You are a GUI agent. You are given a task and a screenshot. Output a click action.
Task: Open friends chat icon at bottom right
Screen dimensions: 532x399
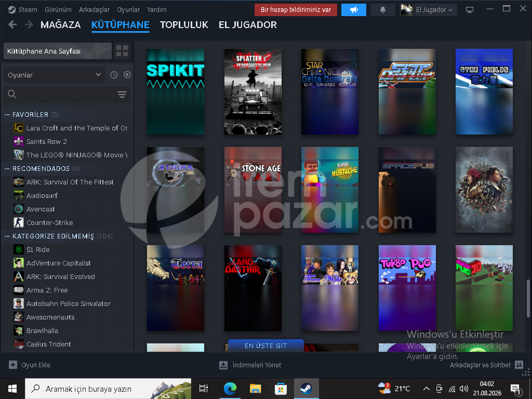(519, 365)
